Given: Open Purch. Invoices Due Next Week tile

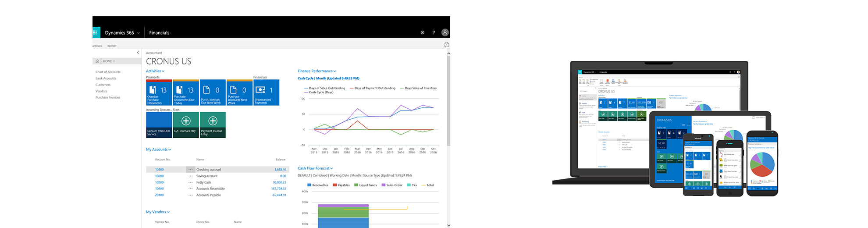Looking at the screenshot, I should (213, 93).
